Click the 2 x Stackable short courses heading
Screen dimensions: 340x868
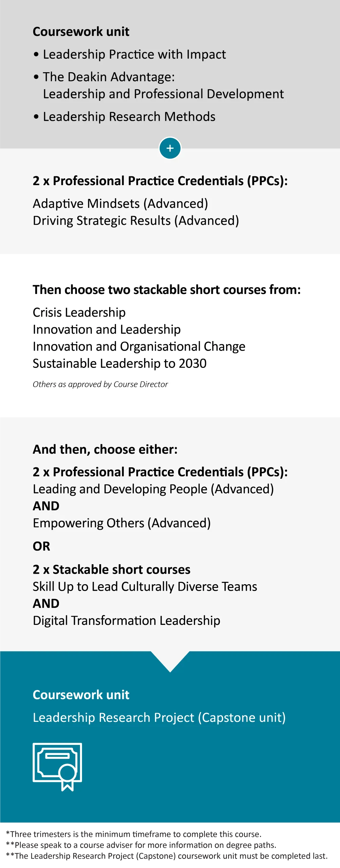pos(112,570)
